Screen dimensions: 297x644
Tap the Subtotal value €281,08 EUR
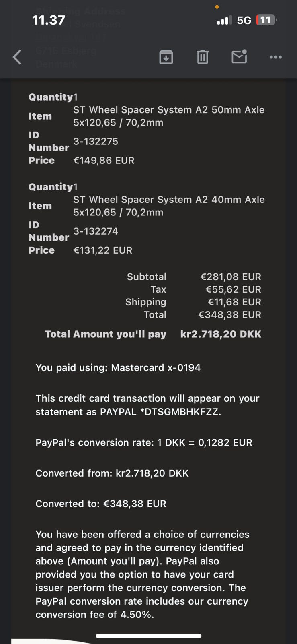coord(231,277)
